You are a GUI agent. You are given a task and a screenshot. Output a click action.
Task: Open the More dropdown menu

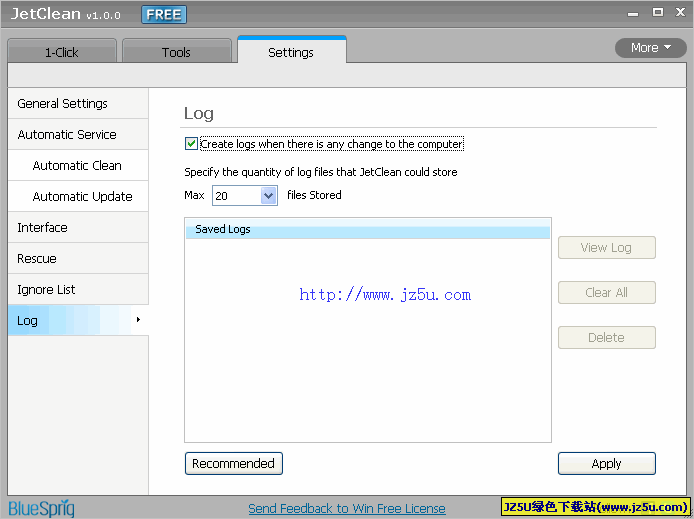(651, 47)
